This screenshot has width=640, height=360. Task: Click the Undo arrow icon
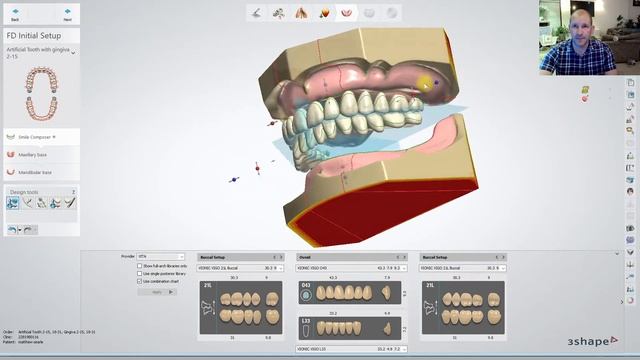12,230
